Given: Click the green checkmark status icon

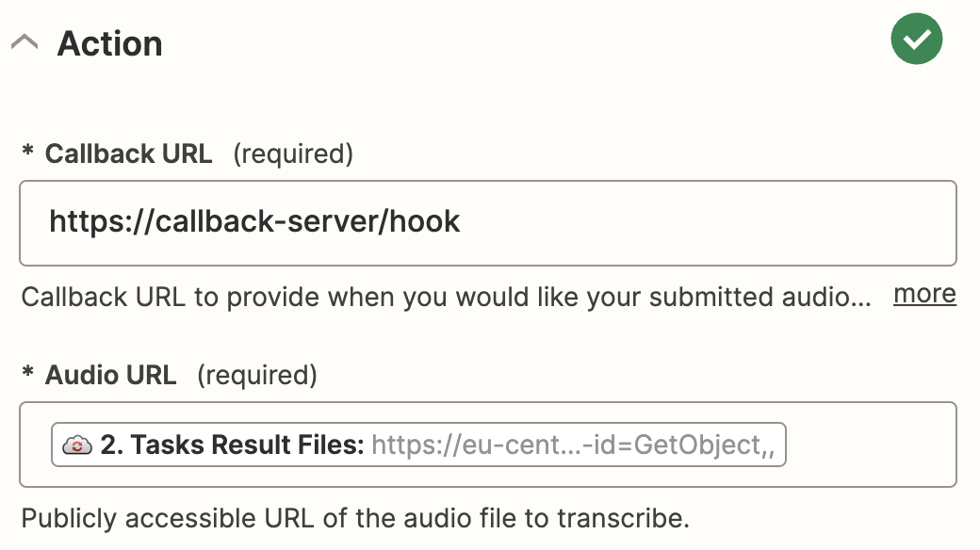Looking at the screenshot, I should click(916, 39).
